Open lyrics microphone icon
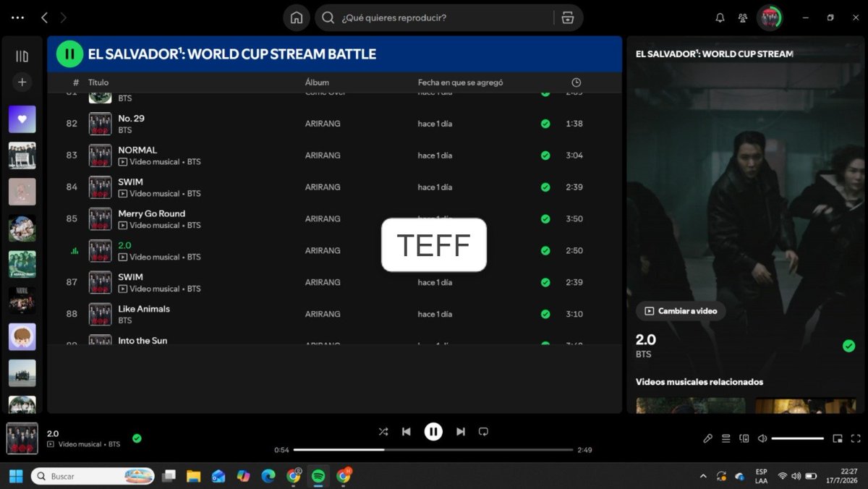868x489 pixels. [708, 438]
